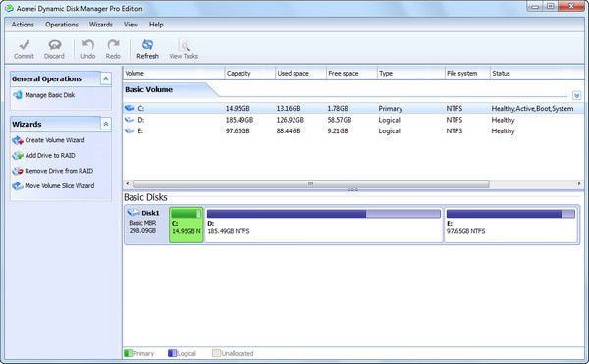Click the pane splitter grip dots
This screenshot has width=589, height=364.
click(x=352, y=190)
